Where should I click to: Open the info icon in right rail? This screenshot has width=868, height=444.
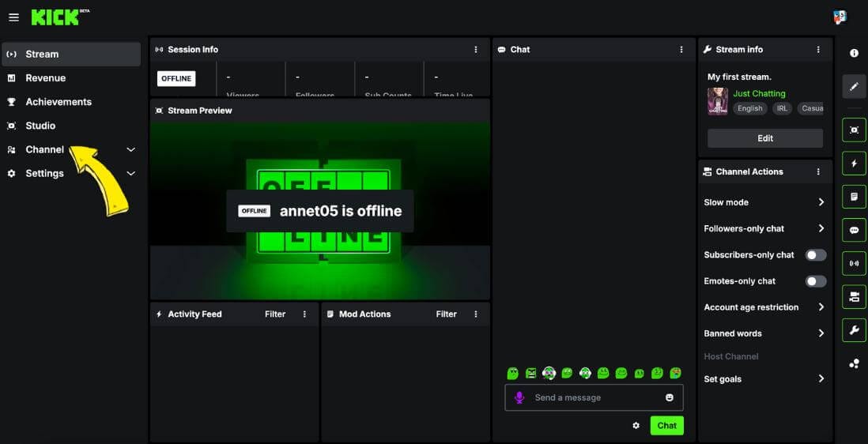pos(854,53)
